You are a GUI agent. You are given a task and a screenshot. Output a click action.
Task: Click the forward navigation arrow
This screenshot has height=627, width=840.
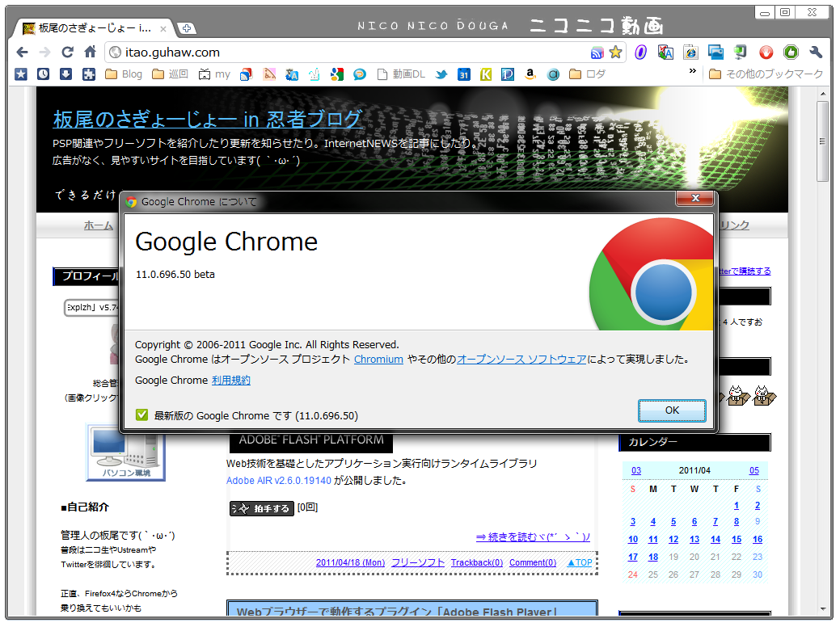(x=45, y=52)
